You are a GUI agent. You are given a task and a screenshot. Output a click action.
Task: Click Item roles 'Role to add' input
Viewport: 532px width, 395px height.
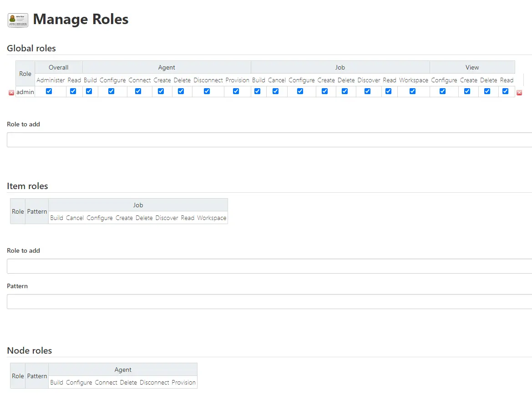pos(269,266)
